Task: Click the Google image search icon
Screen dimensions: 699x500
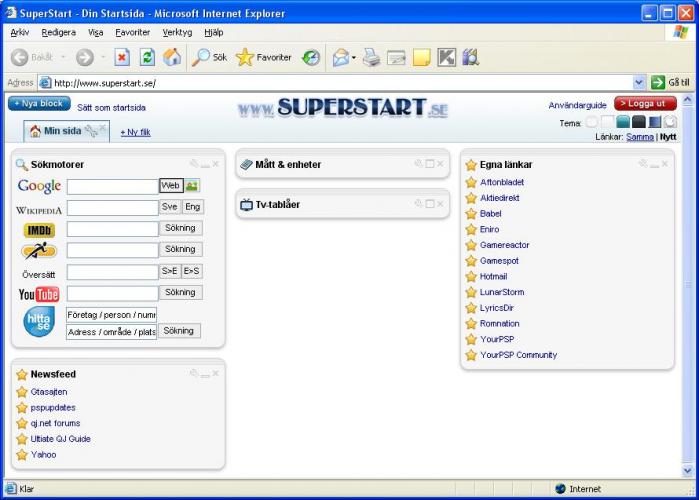Action: click(x=192, y=186)
